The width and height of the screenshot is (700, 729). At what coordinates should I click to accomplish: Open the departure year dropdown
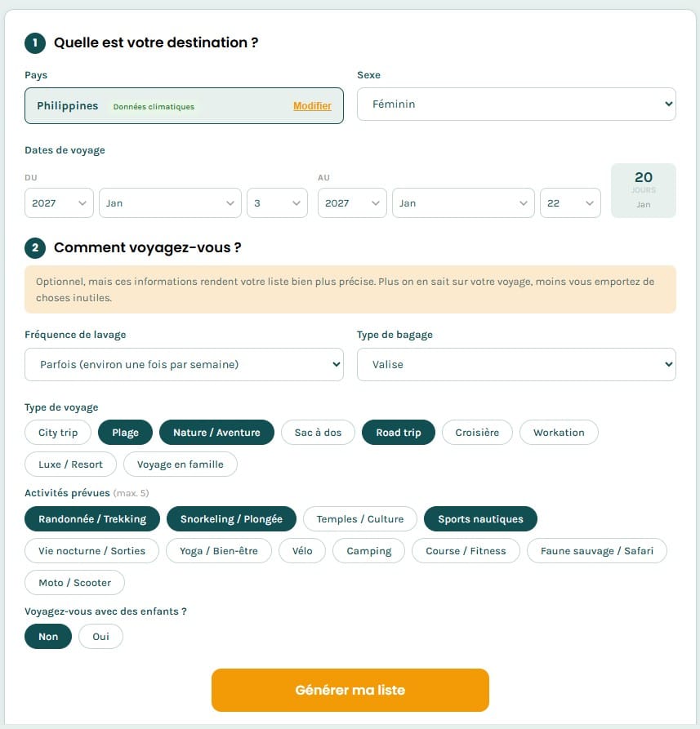(x=58, y=202)
